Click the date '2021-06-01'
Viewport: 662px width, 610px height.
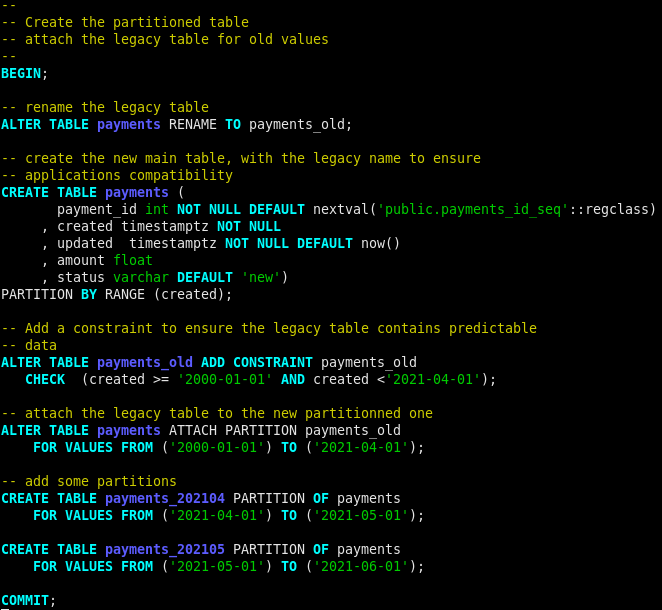(361, 567)
